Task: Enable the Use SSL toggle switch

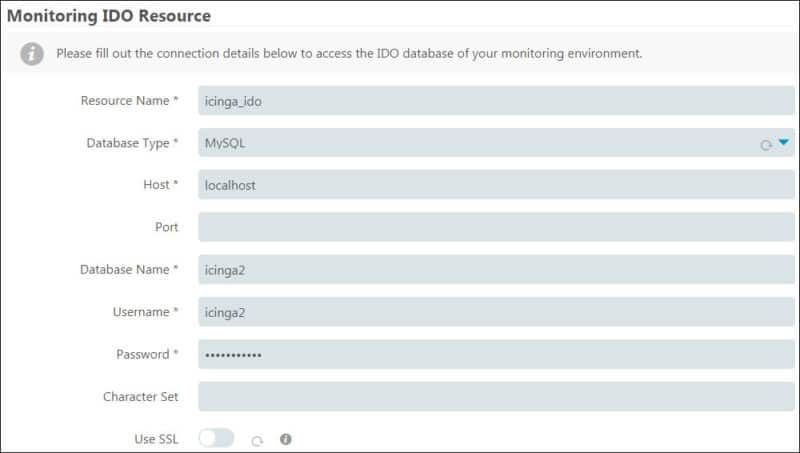Action: [216, 438]
